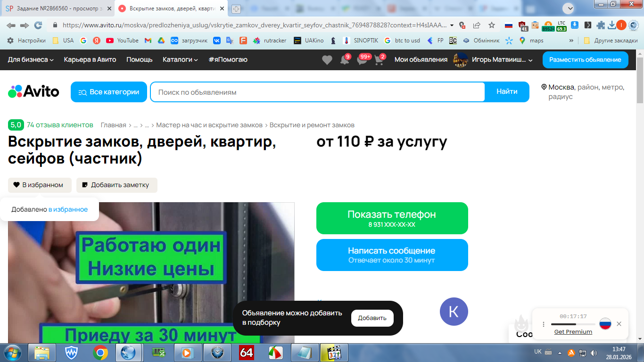Click the Добавить заметку button
This screenshot has width=644, height=362.
[117, 185]
